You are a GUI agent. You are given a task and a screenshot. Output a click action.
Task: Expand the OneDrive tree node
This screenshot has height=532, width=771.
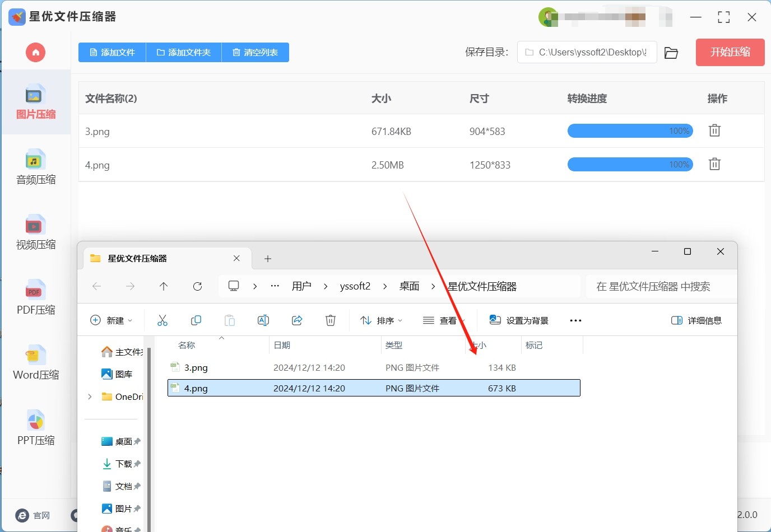tap(90, 396)
